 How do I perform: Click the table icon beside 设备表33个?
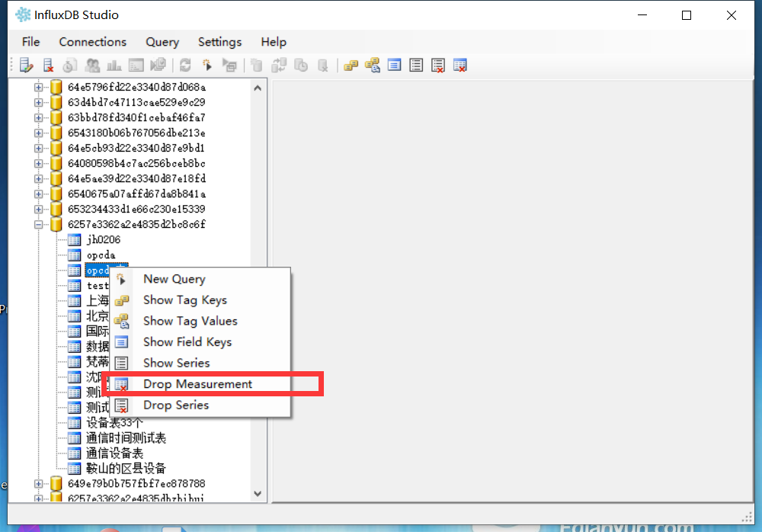(75, 422)
